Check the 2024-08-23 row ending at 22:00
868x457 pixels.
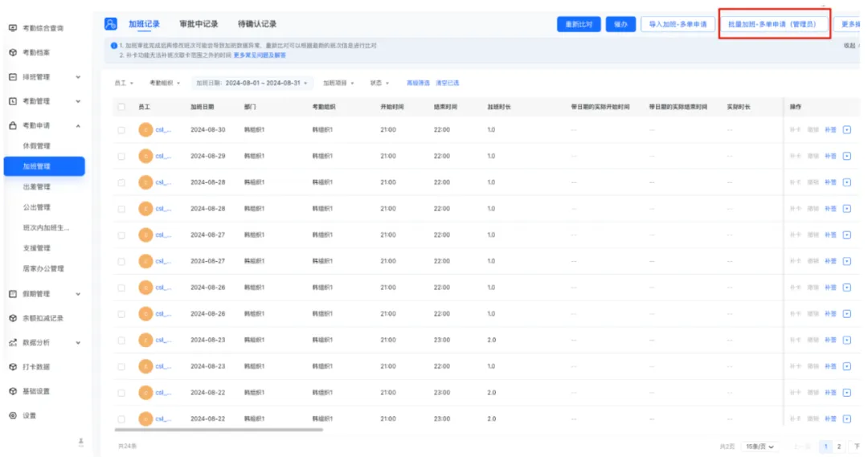tap(121, 366)
